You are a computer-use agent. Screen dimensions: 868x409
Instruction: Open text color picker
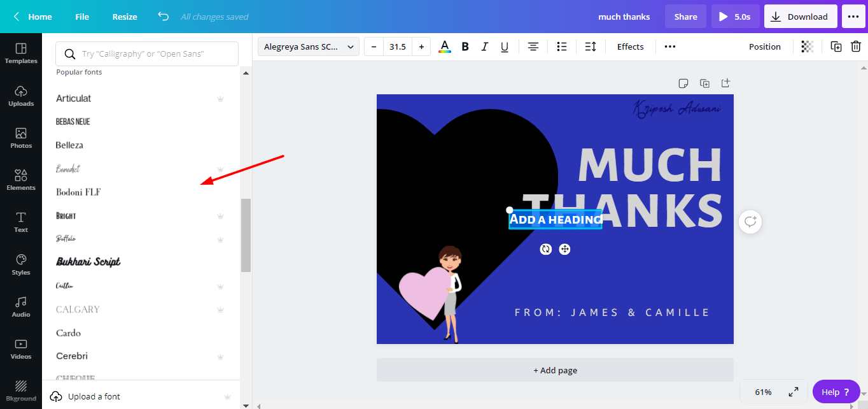pyautogui.click(x=445, y=47)
